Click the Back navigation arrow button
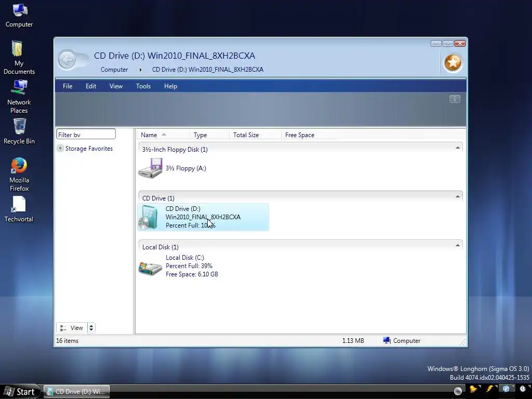 click(x=67, y=60)
